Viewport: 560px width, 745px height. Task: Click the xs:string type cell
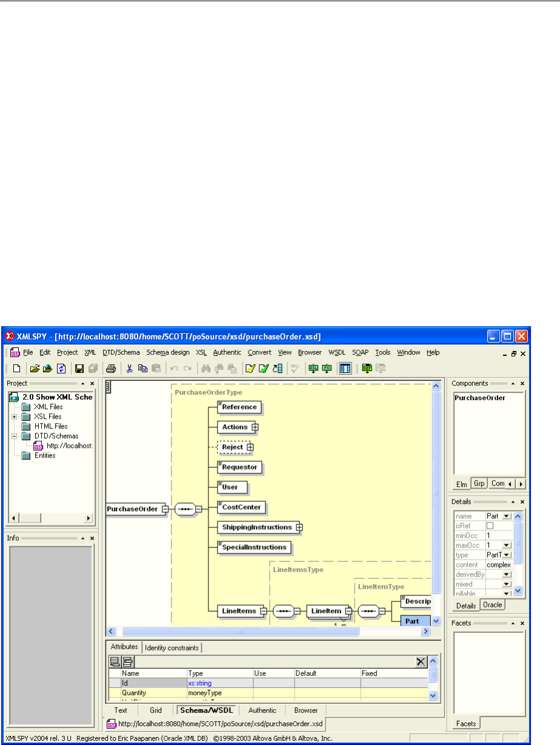point(220,683)
